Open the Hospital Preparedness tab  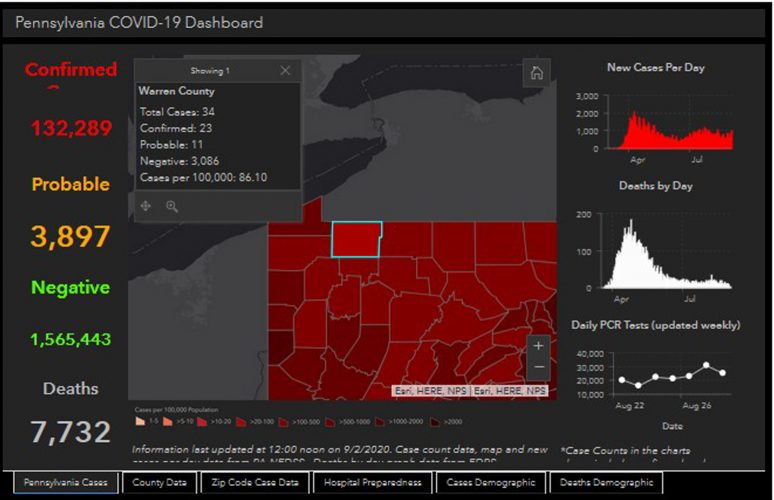[x=372, y=483]
